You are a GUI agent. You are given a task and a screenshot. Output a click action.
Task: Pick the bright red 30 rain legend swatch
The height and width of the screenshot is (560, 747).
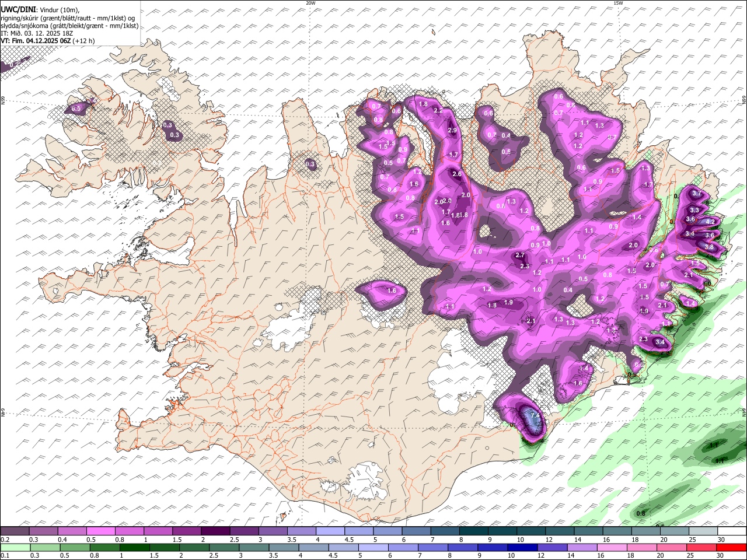731,548
